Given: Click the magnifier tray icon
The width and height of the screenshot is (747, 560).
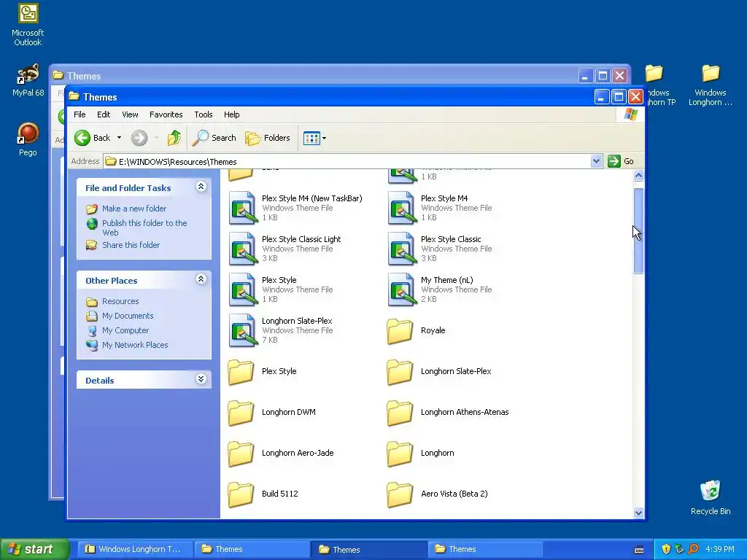Looking at the screenshot, I should tap(693, 550).
